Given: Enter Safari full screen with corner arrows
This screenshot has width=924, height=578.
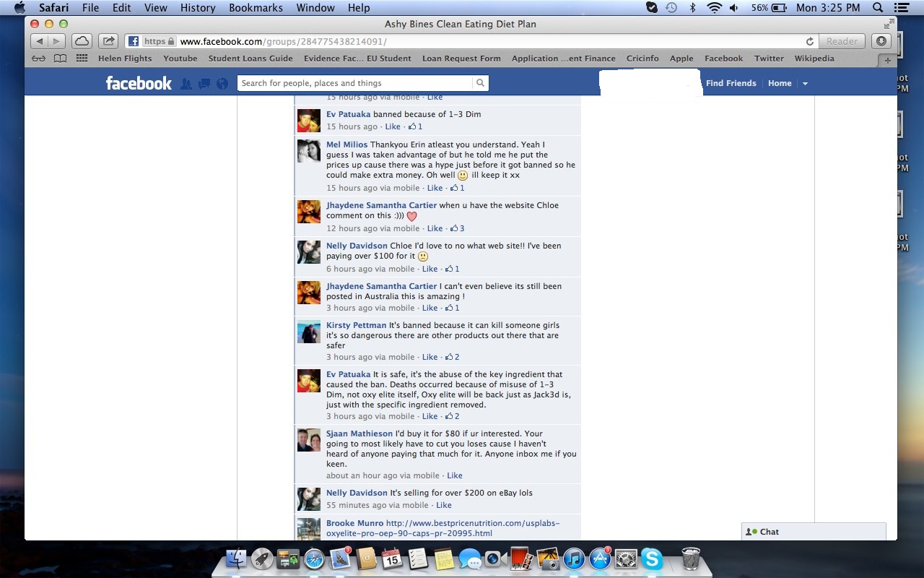Looking at the screenshot, I should tap(889, 24).
